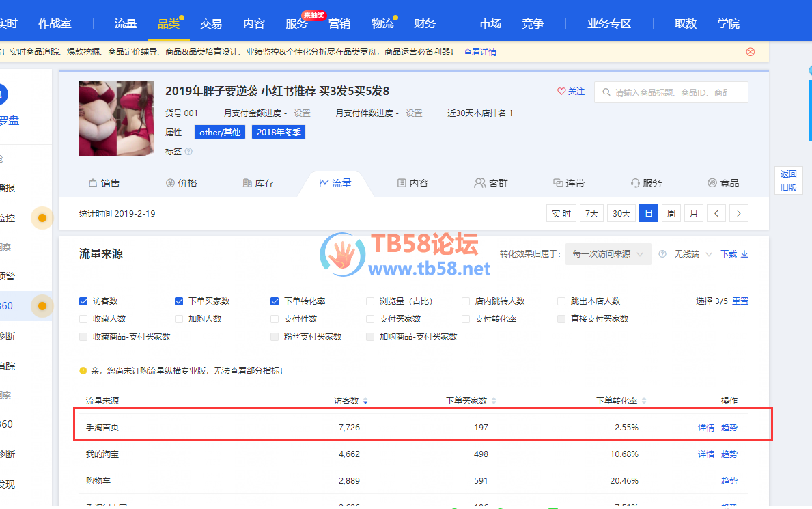This screenshot has height=509, width=812.
Task: Click the help icon next to 无线端
Action: coord(662,254)
